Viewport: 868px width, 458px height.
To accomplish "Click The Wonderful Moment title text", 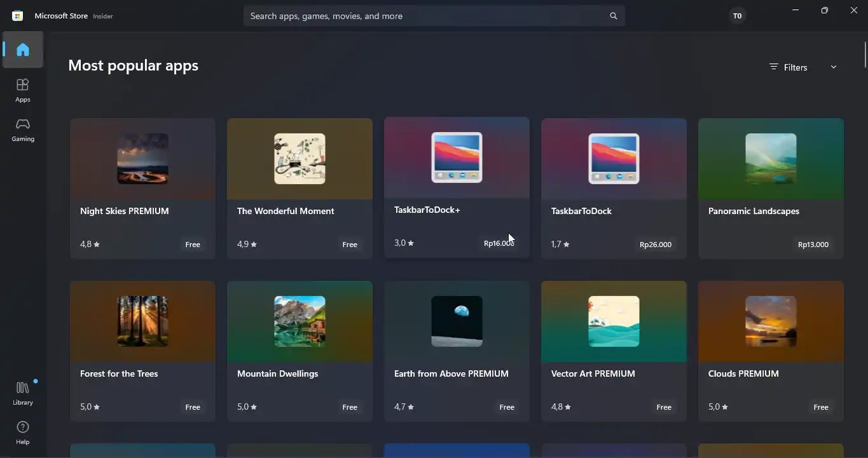I will pos(286,211).
